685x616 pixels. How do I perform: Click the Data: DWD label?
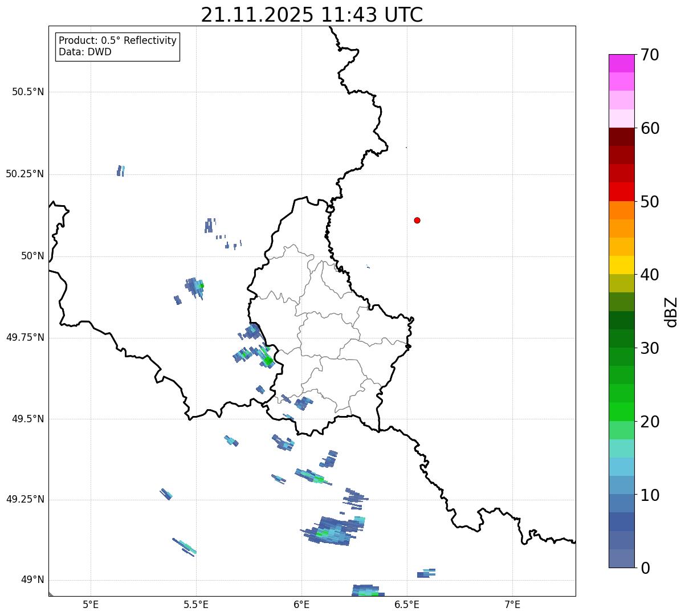coord(85,52)
